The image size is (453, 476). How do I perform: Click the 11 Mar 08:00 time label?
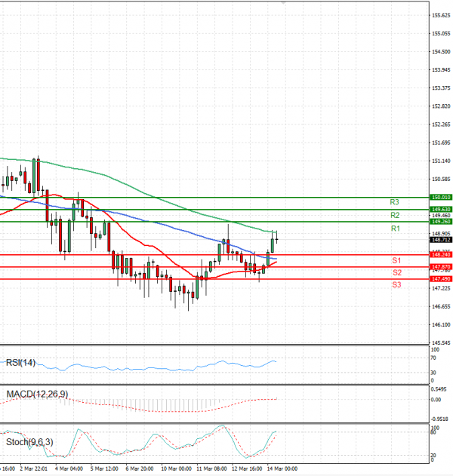(x=211, y=468)
